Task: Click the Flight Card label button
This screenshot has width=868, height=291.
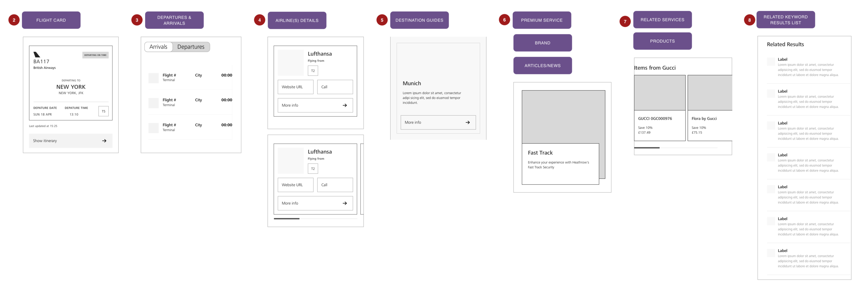Action: 51,20
